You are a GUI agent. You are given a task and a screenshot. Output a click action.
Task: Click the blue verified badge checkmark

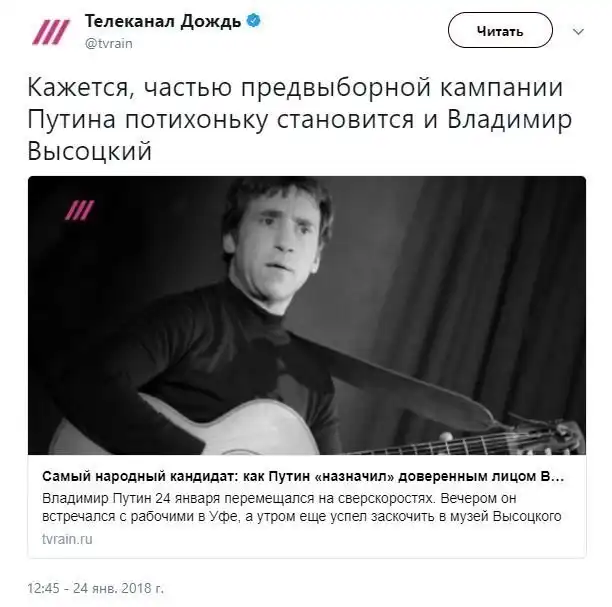(x=254, y=20)
